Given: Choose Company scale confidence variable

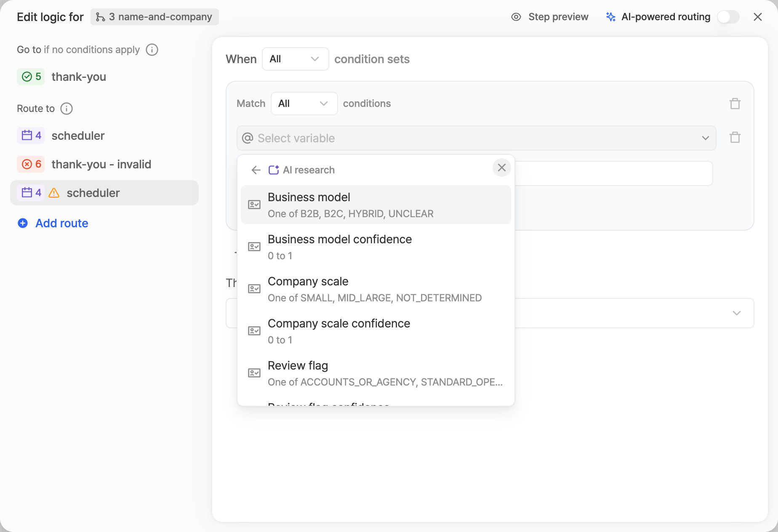Looking at the screenshot, I should [x=376, y=331].
